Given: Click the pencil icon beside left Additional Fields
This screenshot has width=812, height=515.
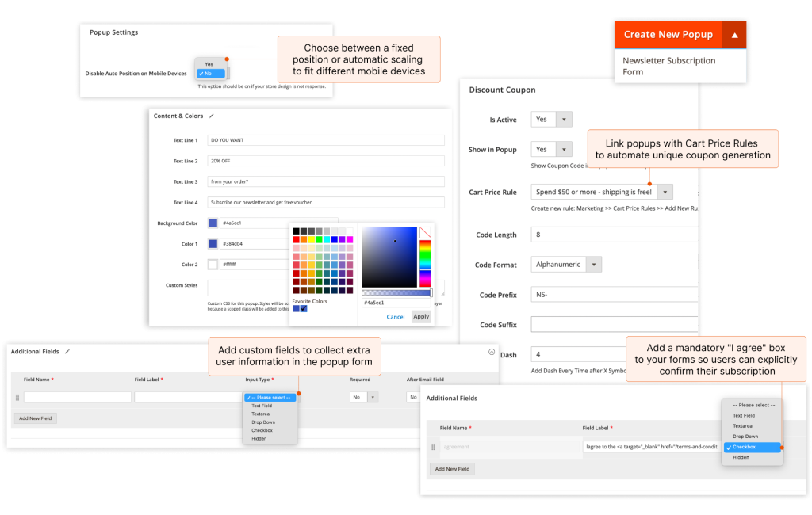Looking at the screenshot, I should (67, 352).
